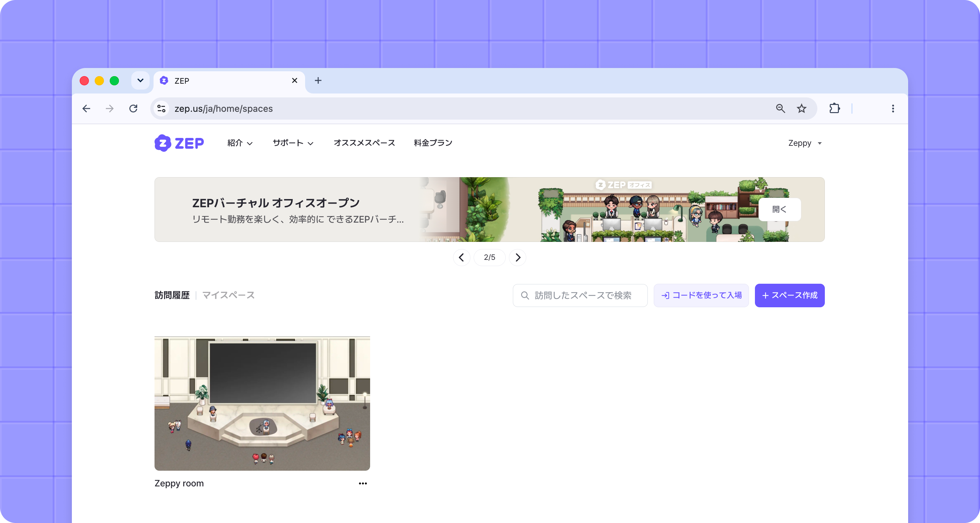Image resolution: width=980 pixels, height=523 pixels.
Task: Open site information icon in address bar
Action: pos(161,109)
